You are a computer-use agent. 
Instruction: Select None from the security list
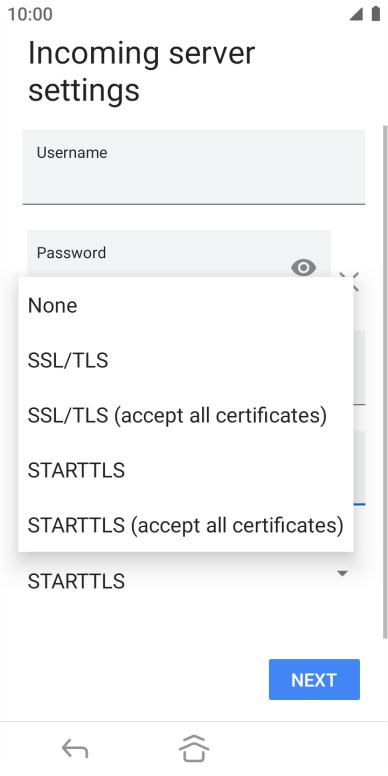point(186,305)
